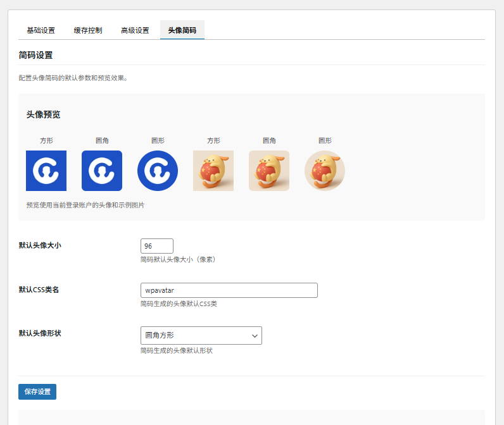
Task: Click into the wpavatar CSS class field
Action: pyautogui.click(x=229, y=290)
